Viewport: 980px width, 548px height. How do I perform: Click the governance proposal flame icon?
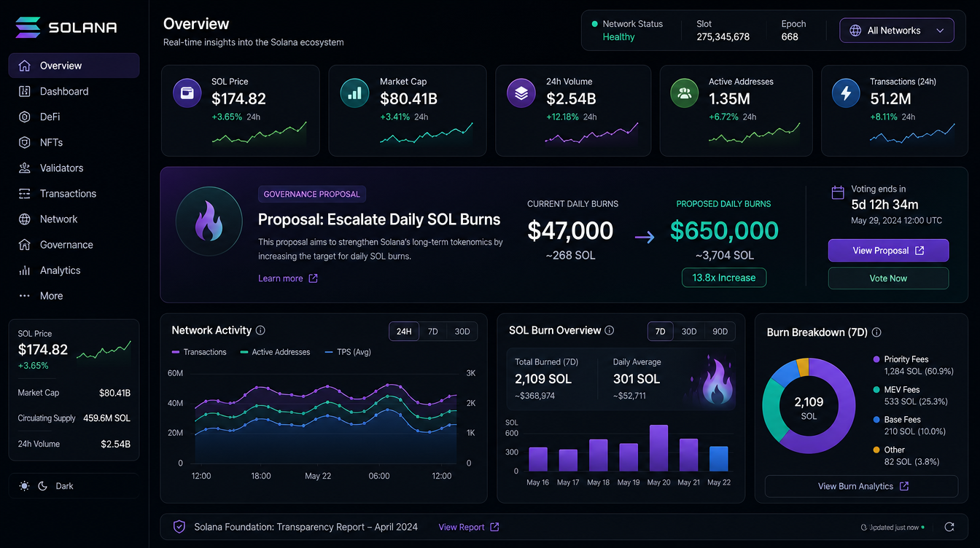(209, 221)
